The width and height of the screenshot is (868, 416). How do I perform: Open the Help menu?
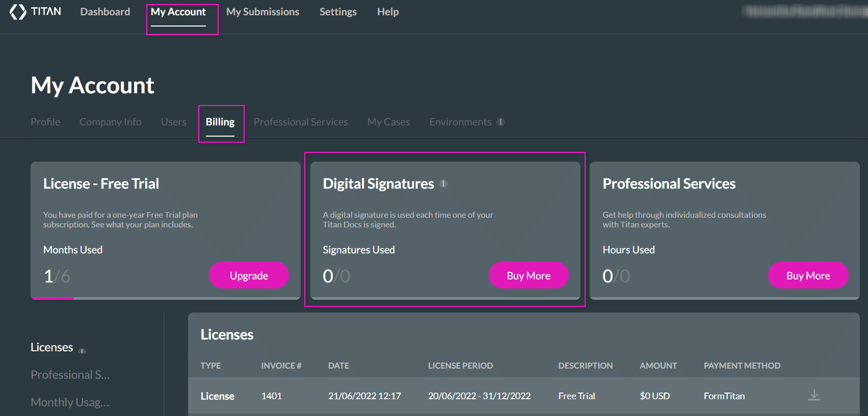387,12
